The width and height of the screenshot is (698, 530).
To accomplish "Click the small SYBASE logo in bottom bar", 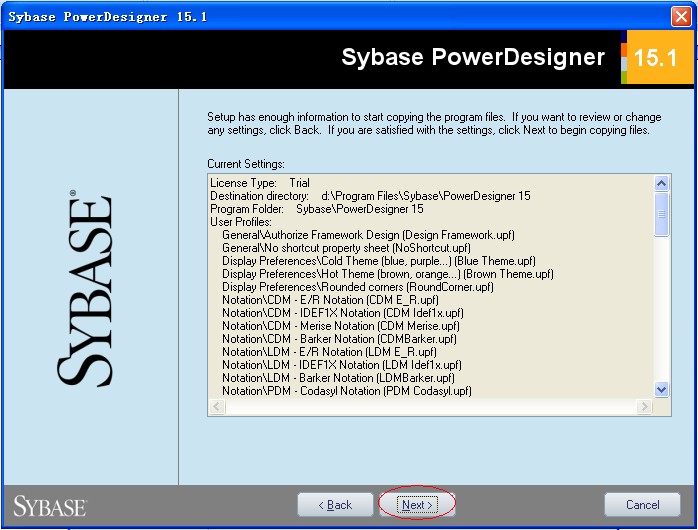I will point(50,505).
